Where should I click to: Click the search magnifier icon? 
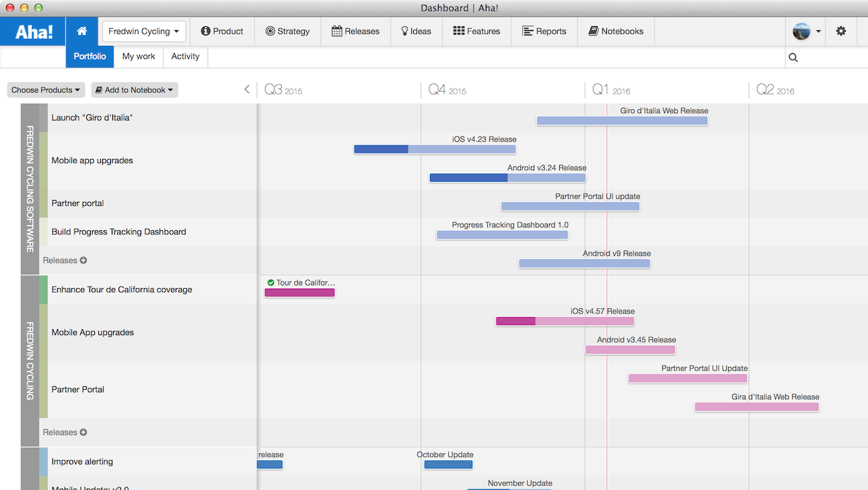point(793,57)
